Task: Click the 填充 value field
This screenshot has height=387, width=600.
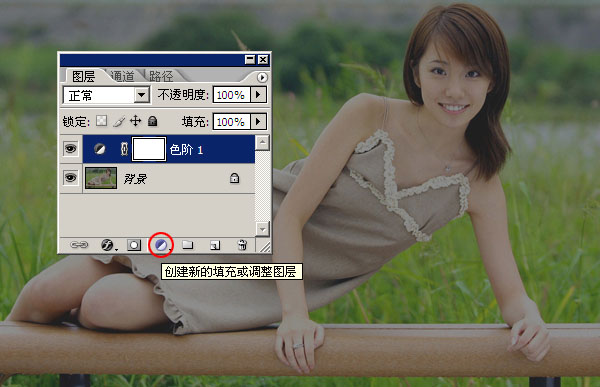Action: (x=231, y=122)
